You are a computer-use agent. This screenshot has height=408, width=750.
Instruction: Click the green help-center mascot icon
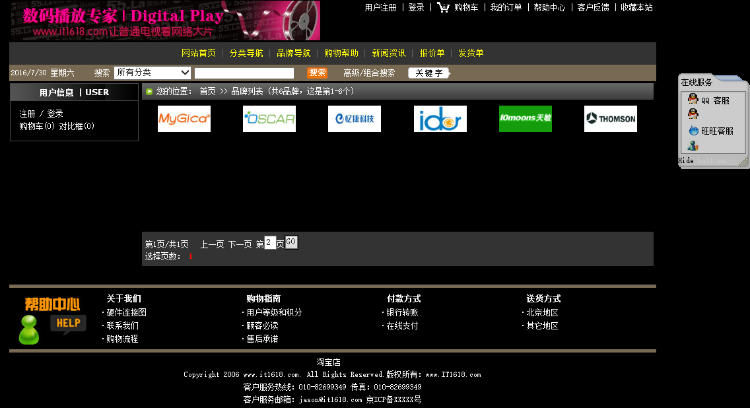point(29,330)
